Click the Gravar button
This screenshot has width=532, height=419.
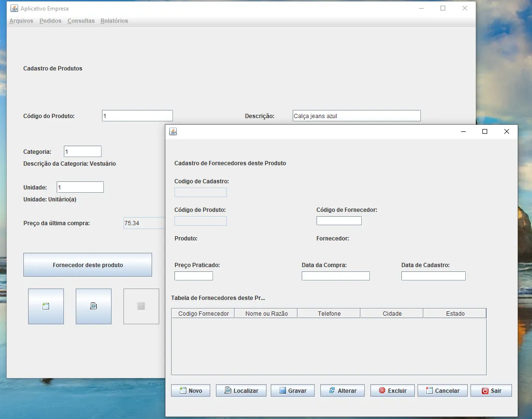coord(293,390)
